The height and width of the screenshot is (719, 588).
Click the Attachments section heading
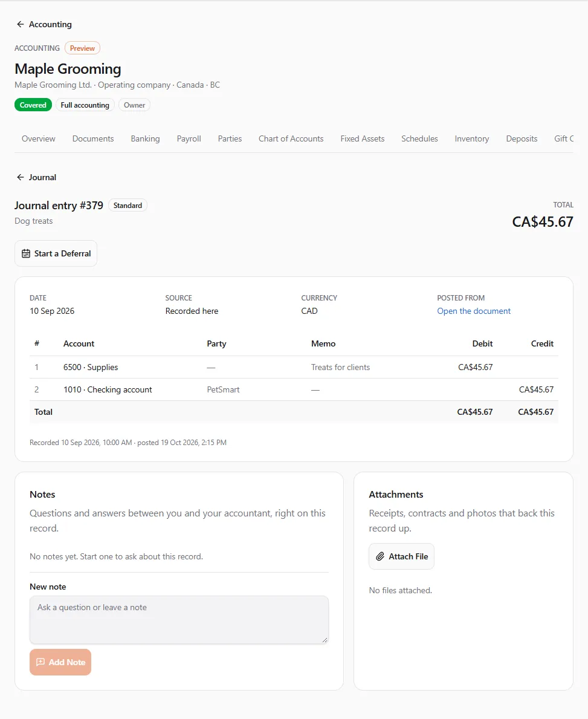(x=396, y=495)
